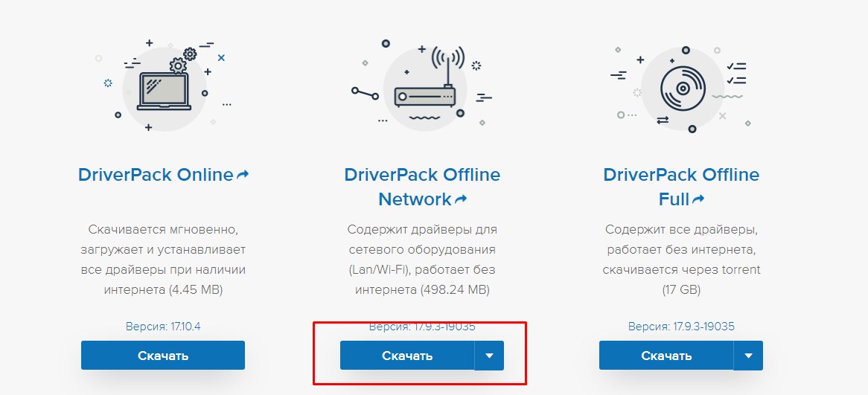This screenshot has width=868, height=395.
Task: Click the share arrow next to Offline Full
Action: point(698,199)
